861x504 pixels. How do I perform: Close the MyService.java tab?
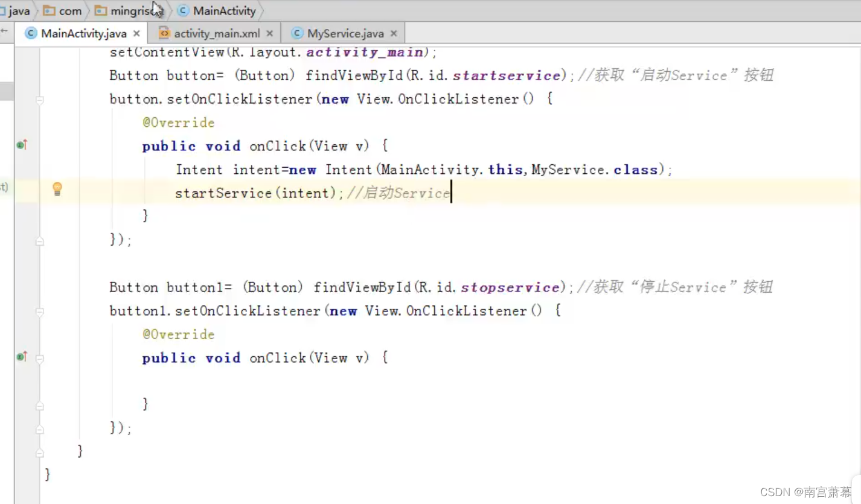(394, 34)
